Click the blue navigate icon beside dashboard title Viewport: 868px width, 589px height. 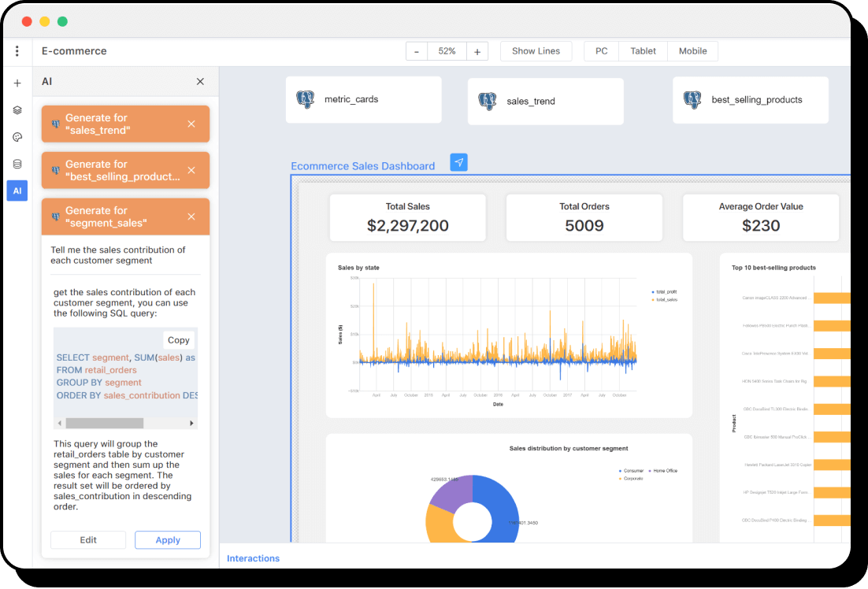pyautogui.click(x=459, y=162)
